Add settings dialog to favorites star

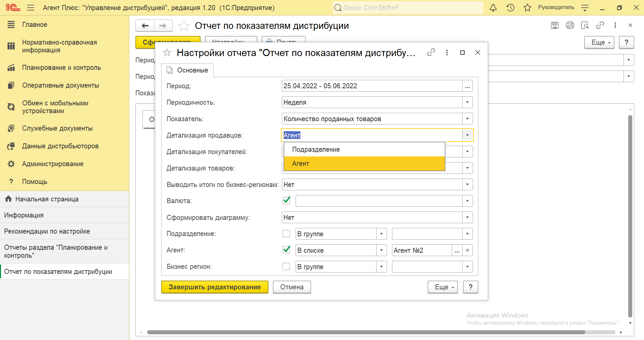tap(167, 53)
